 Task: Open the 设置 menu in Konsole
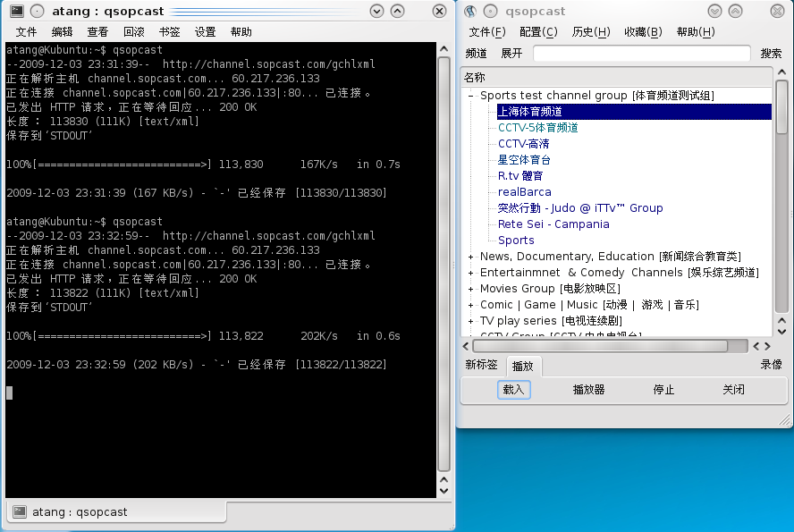coord(206,32)
